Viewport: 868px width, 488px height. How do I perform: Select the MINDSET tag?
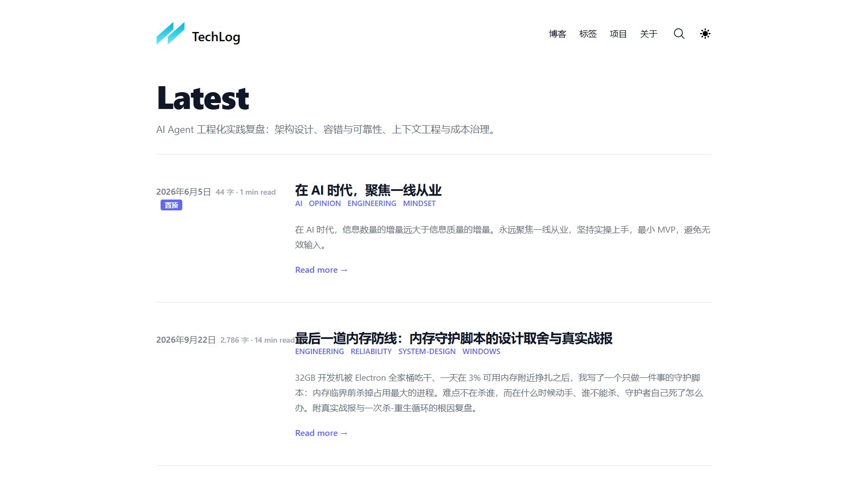[419, 203]
